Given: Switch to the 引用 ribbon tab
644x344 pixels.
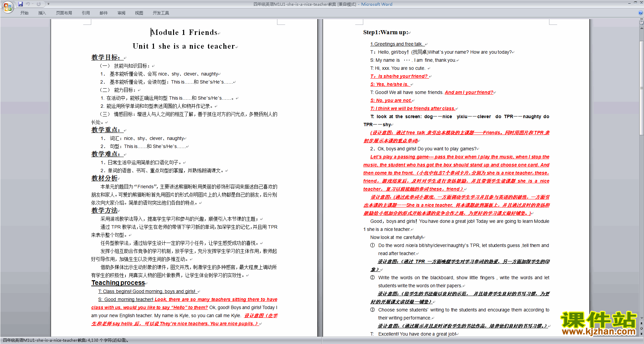Looking at the screenshot, I should (86, 13).
